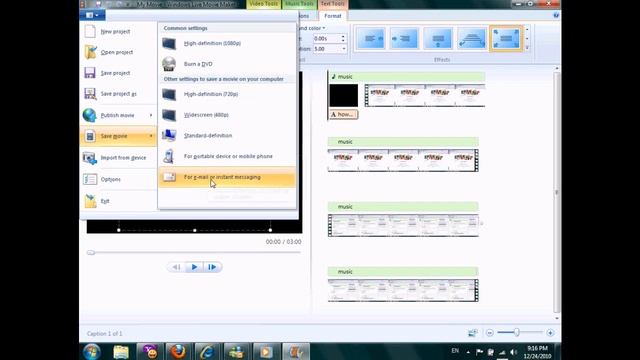Click the Standard-definition computer icon
This screenshot has width=640, height=360.
[x=169, y=135]
